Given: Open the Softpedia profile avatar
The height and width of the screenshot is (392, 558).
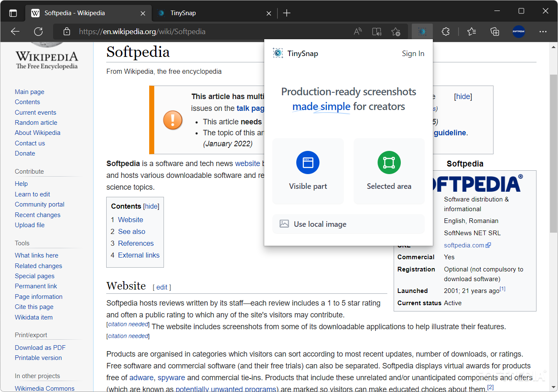Looking at the screenshot, I should (519, 32).
